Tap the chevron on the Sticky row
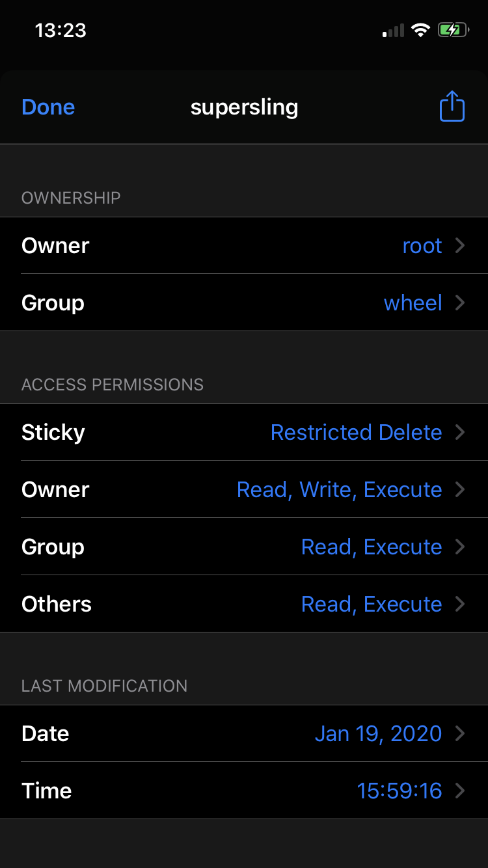This screenshot has height=868, width=488. pyautogui.click(x=460, y=432)
